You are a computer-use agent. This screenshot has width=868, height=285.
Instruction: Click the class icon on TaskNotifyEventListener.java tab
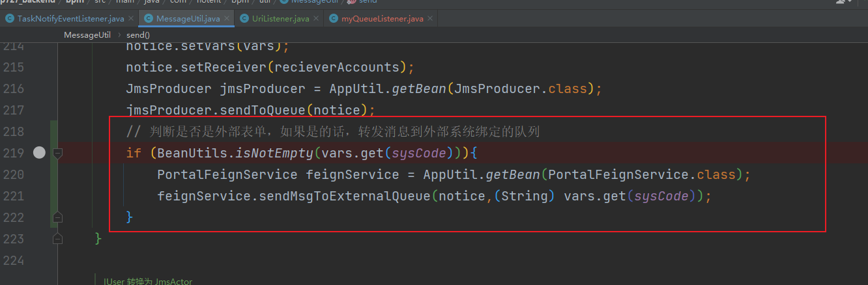(10, 19)
